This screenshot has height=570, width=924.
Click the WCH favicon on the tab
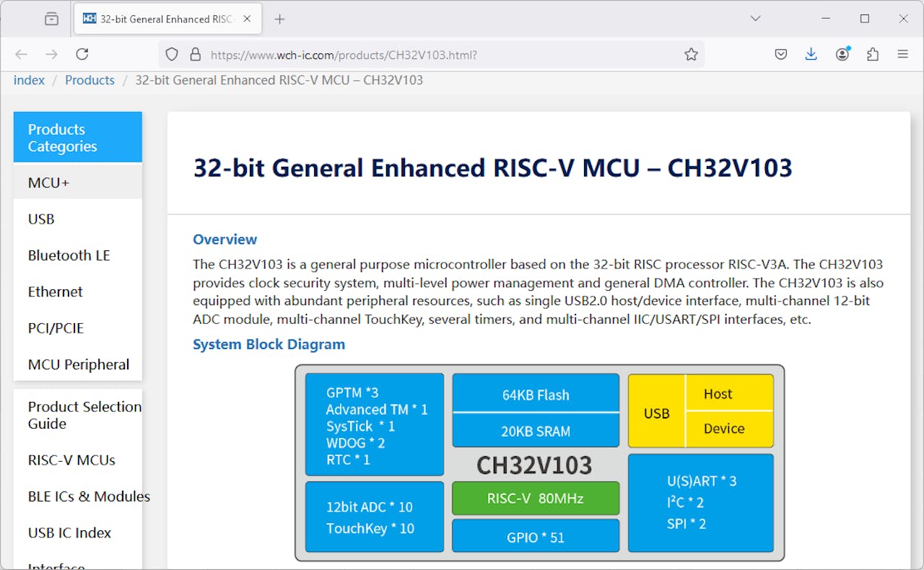click(90, 19)
